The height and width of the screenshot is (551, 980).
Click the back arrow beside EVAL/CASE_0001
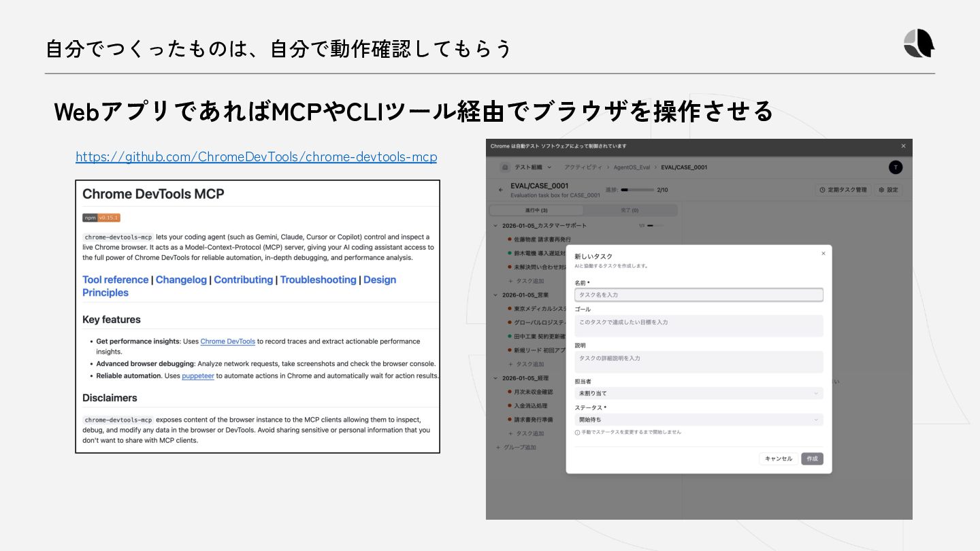(x=501, y=190)
